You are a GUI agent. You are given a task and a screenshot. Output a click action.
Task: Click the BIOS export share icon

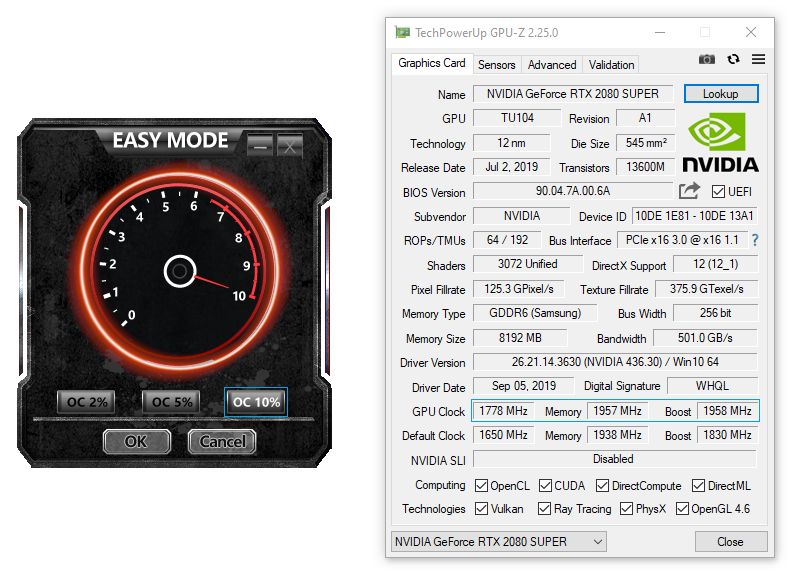[x=689, y=191]
